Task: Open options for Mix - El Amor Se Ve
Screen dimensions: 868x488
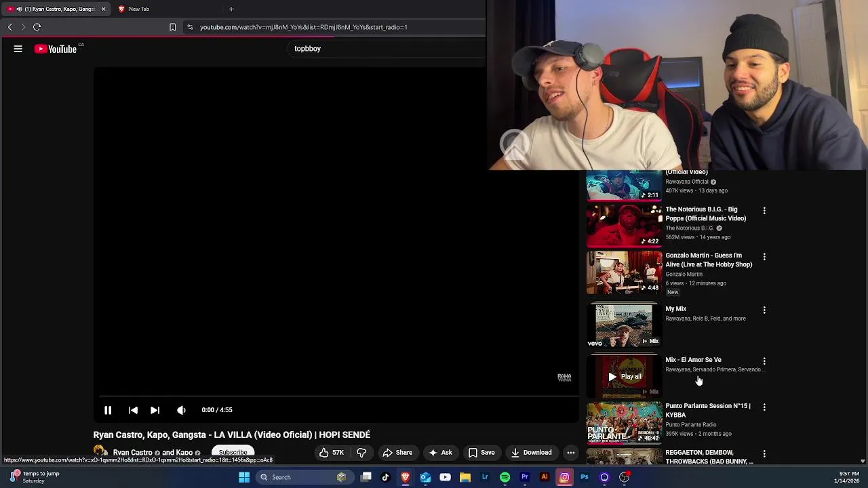Action: 764,361
